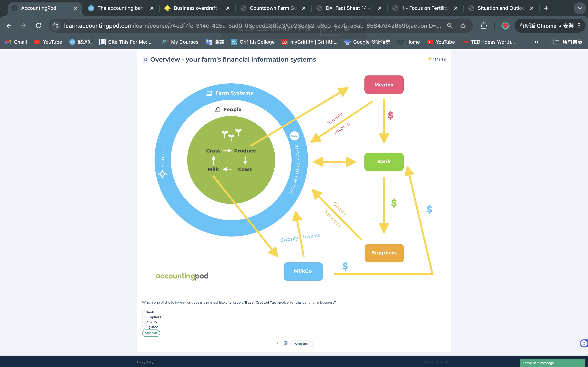Select the Bank radio option
The image size is (588, 367).
coord(144,313)
